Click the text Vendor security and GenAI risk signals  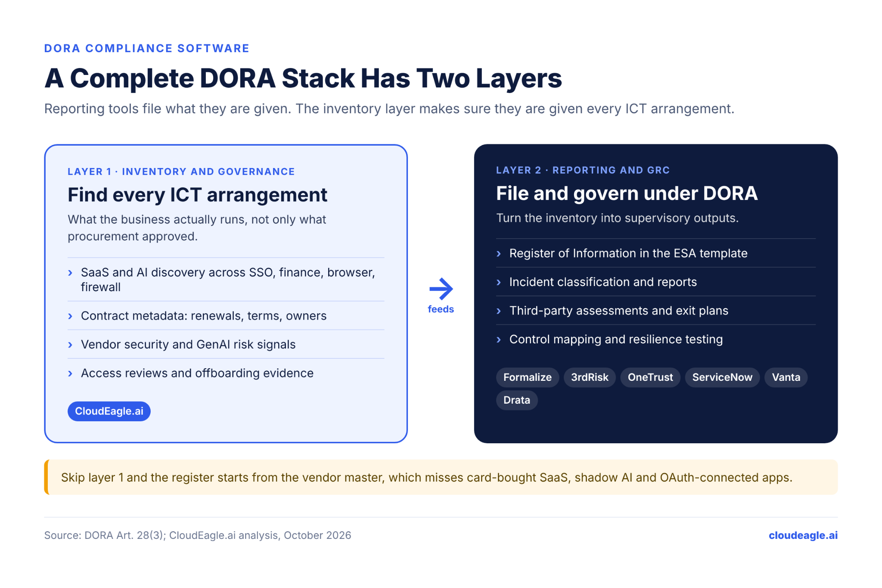188,345
